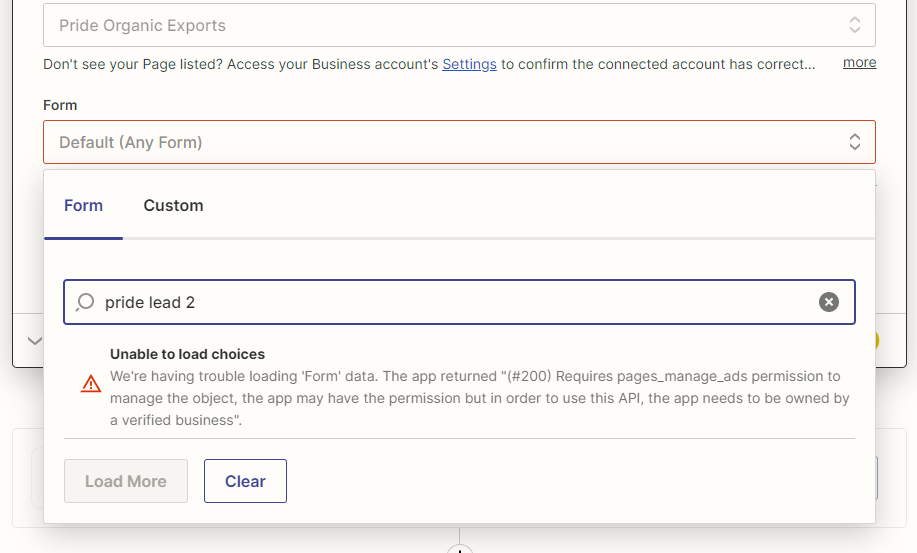Viewport: 917px width, 553px height.
Task: Click the Unable to load choices heading
Action: (187, 354)
